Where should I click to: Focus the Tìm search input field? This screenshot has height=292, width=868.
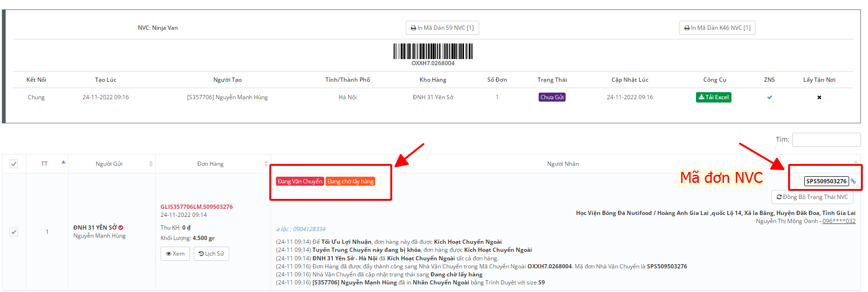826,139
